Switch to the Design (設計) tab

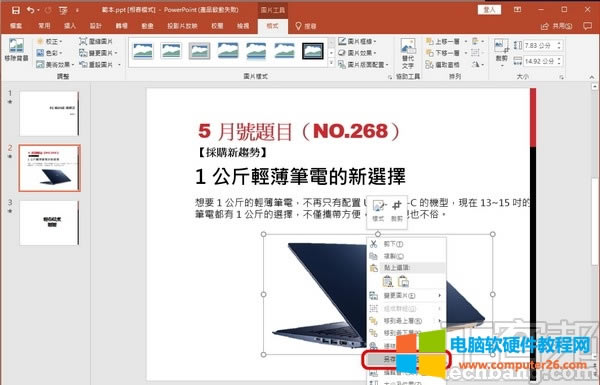click(x=96, y=26)
